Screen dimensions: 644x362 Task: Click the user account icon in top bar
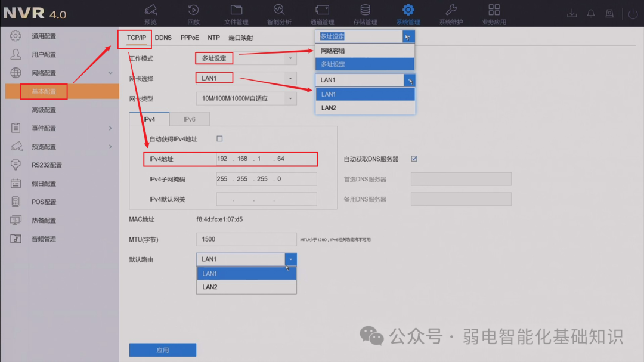(609, 14)
